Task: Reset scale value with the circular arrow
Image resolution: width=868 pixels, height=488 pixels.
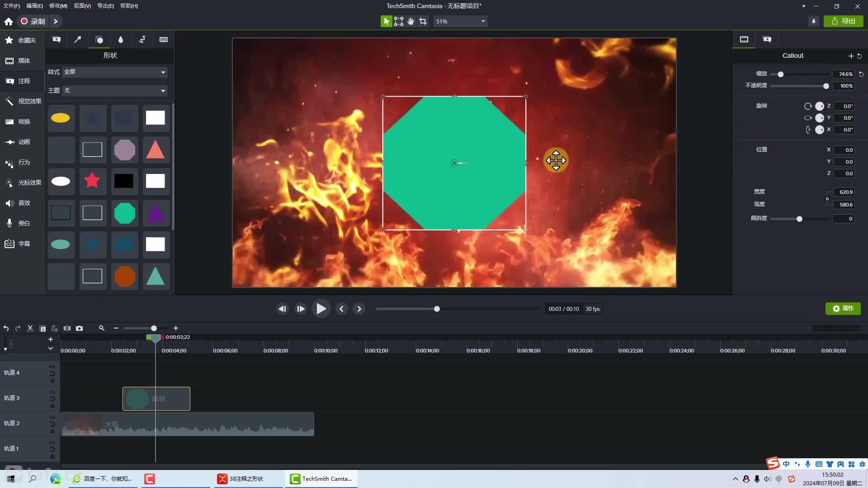Action: pos(861,74)
